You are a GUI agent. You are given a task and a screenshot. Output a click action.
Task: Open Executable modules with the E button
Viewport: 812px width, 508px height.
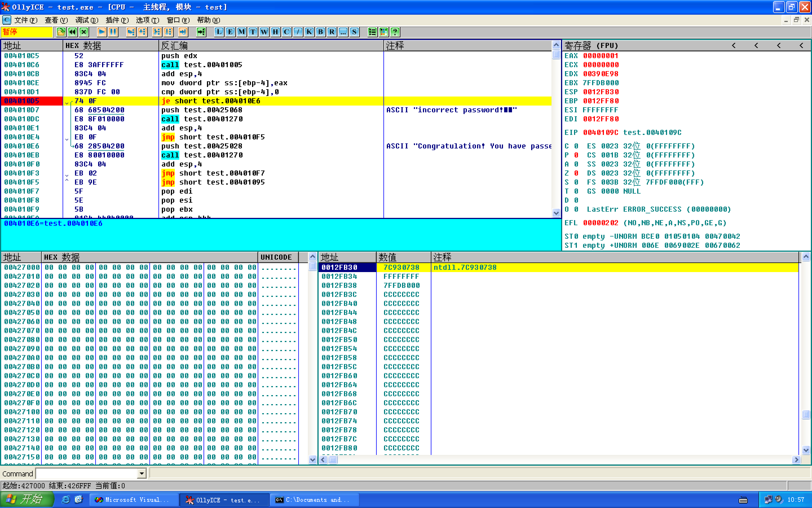click(x=230, y=32)
